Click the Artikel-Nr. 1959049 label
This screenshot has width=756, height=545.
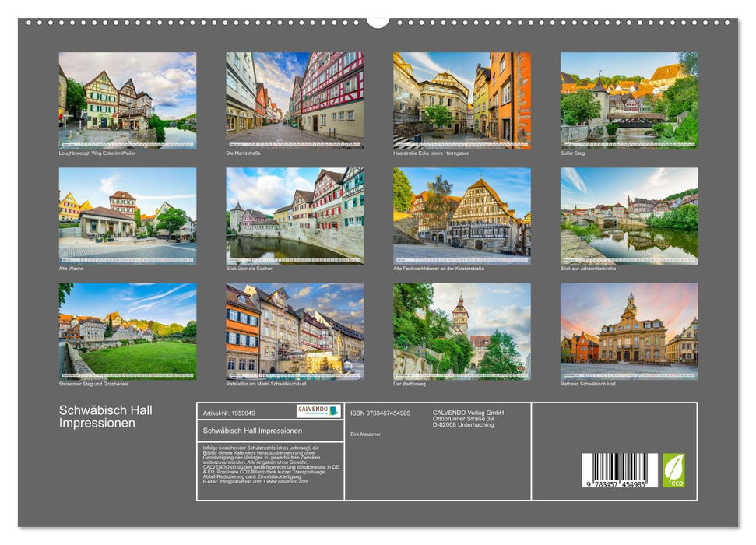coord(229,413)
